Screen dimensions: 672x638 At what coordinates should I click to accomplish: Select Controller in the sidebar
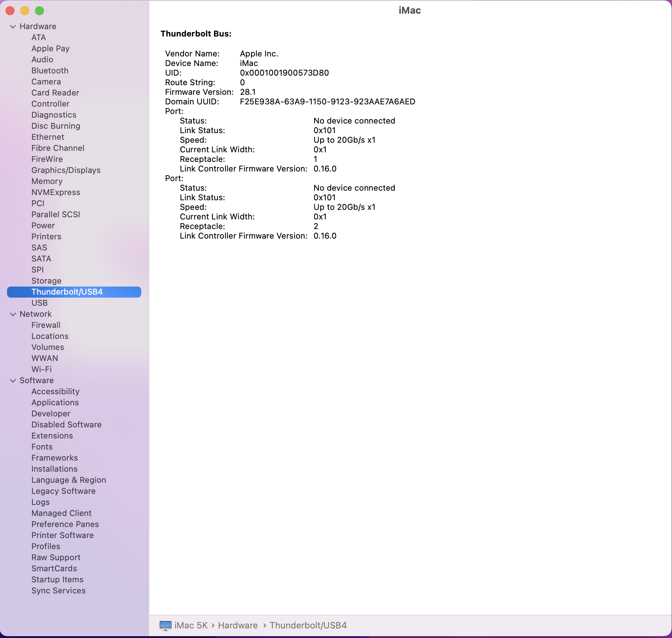point(51,104)
